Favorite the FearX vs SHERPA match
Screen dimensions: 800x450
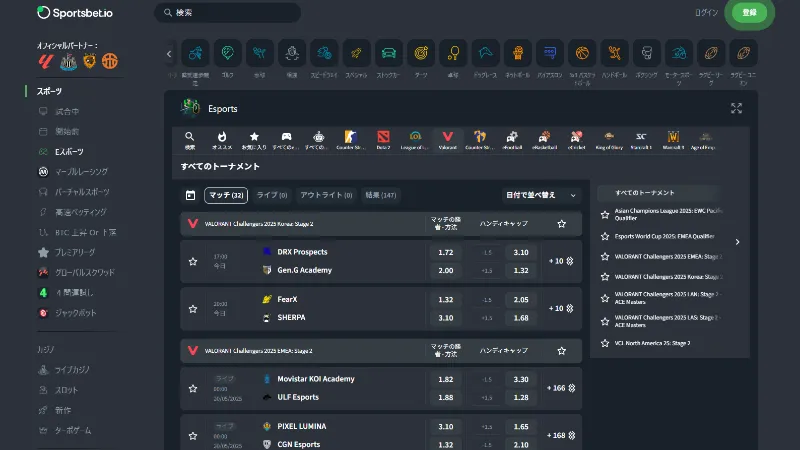(x=193, y=309)
